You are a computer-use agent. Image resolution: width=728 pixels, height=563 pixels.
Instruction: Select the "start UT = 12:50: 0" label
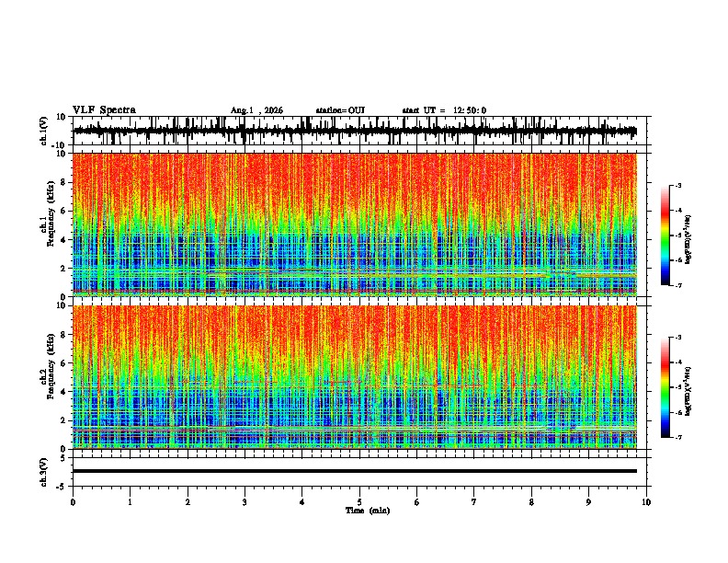click(x=444, y=110)
